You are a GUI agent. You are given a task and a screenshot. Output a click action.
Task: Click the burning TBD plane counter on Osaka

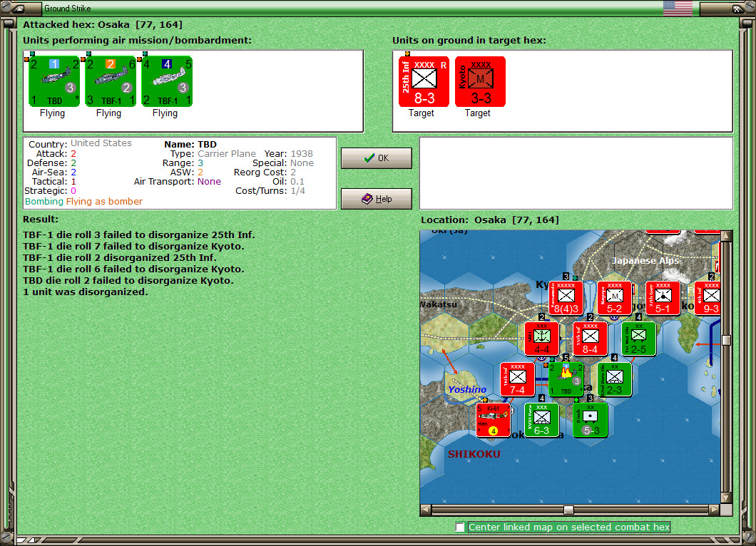coord(566,379)
